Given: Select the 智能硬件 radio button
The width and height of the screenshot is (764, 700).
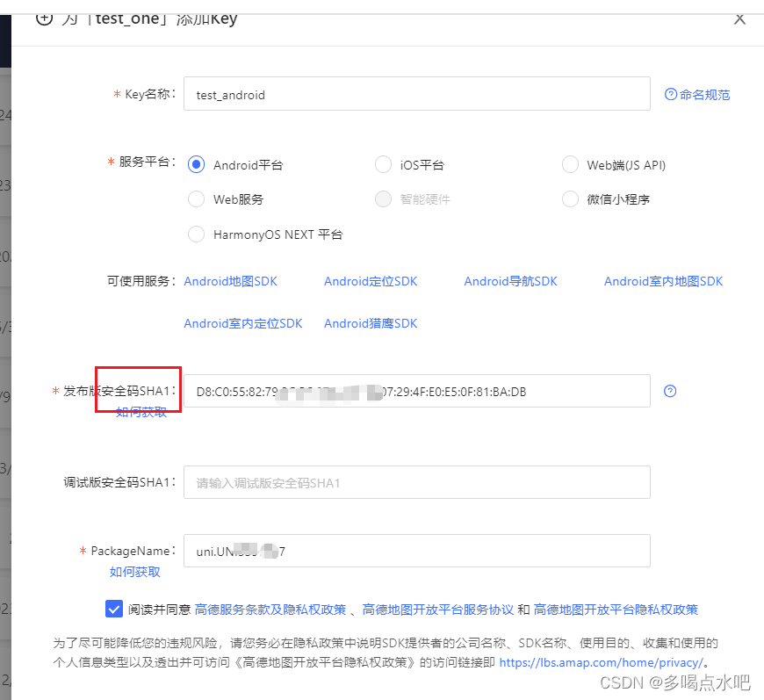Looking at the screenshot, I should point(383,198).
